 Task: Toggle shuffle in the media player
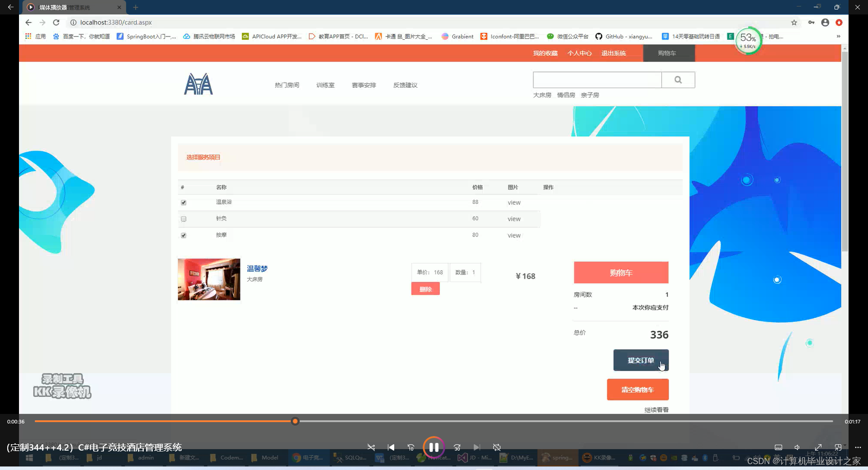[x=371, y=447]
